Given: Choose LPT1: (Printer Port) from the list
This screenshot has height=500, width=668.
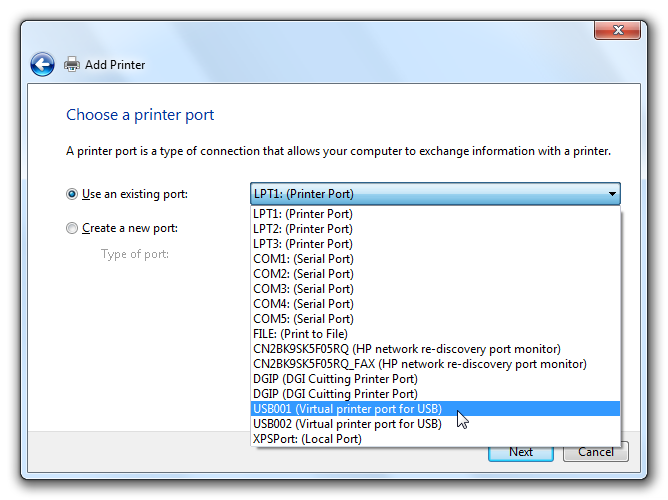Looking at the screenshot, I should click(303, 214).
